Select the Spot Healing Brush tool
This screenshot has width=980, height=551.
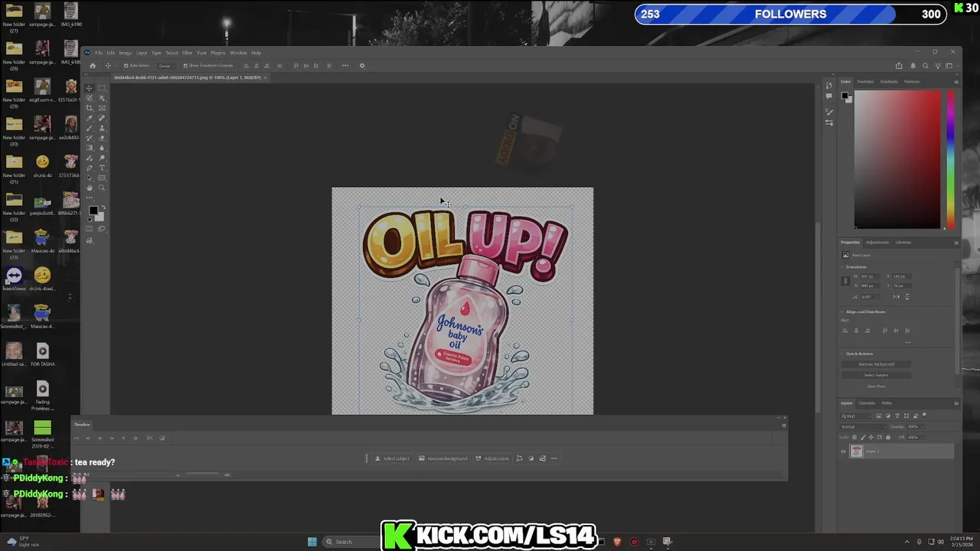(x=102, y=118)
